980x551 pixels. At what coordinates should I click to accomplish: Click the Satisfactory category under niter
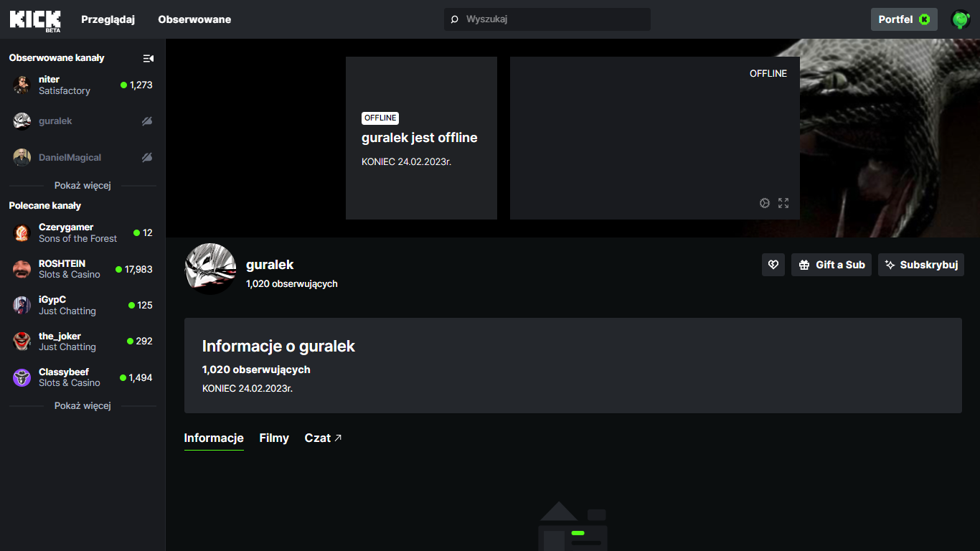pyautogui.click(x=65, y=91)
